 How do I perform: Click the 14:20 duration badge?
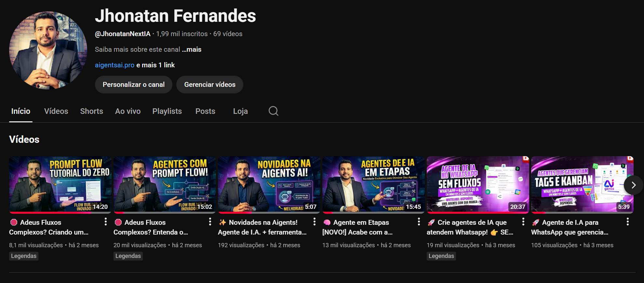tap(100, 207)
